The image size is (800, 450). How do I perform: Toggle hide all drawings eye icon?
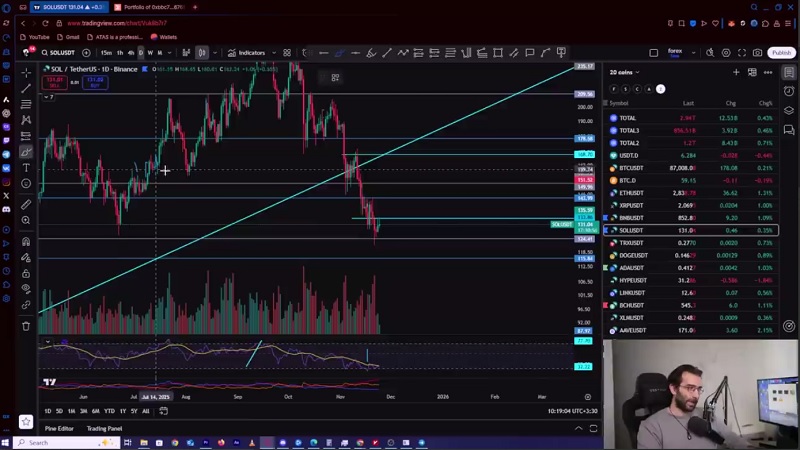[26, 289]
